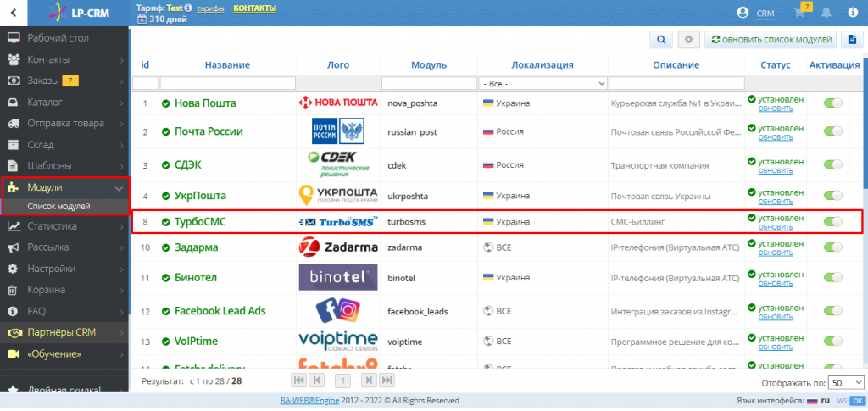
Task: Click the LP-CRM logo
Action: click(x=78, y=13)
